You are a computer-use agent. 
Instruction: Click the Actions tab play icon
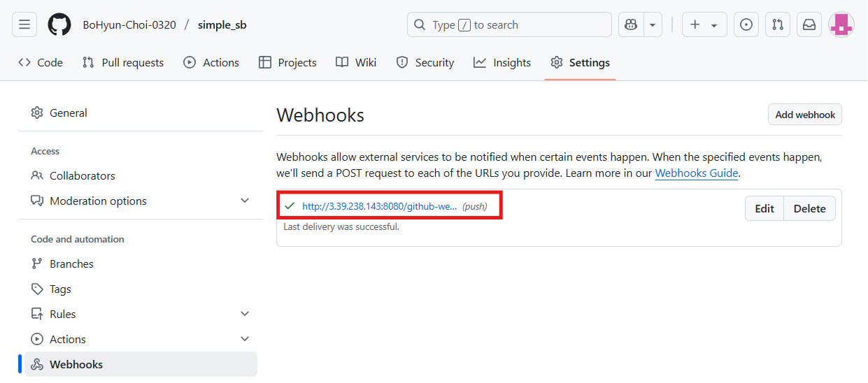point(190,62)
